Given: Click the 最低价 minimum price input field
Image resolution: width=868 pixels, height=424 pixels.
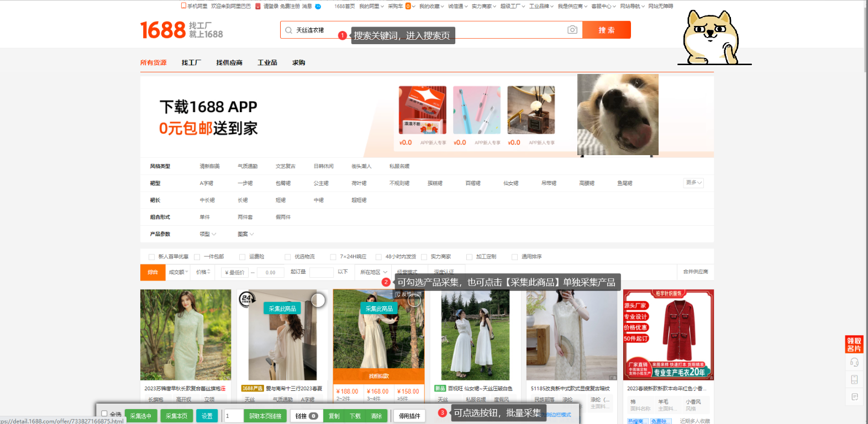Looking at the screenshot, I should [235, 272].
